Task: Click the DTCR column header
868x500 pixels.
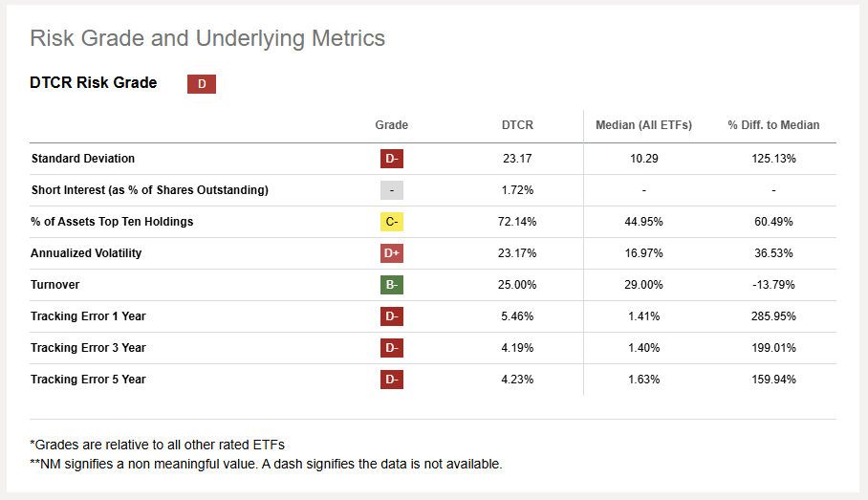Action: tap(517, 125)
